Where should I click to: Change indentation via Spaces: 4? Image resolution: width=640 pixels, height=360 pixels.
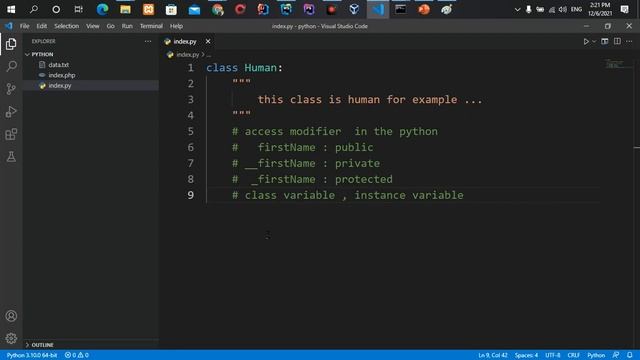(x=526, y=355)
